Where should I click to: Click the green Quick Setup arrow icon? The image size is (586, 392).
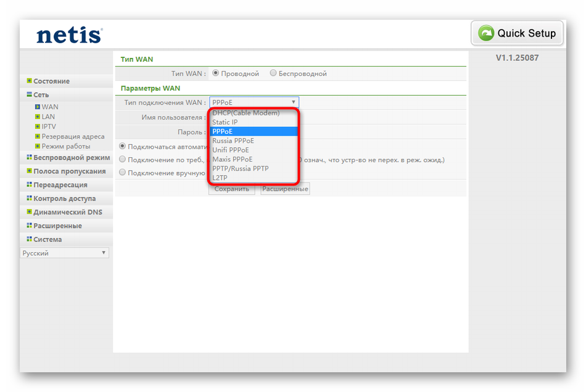486,33
